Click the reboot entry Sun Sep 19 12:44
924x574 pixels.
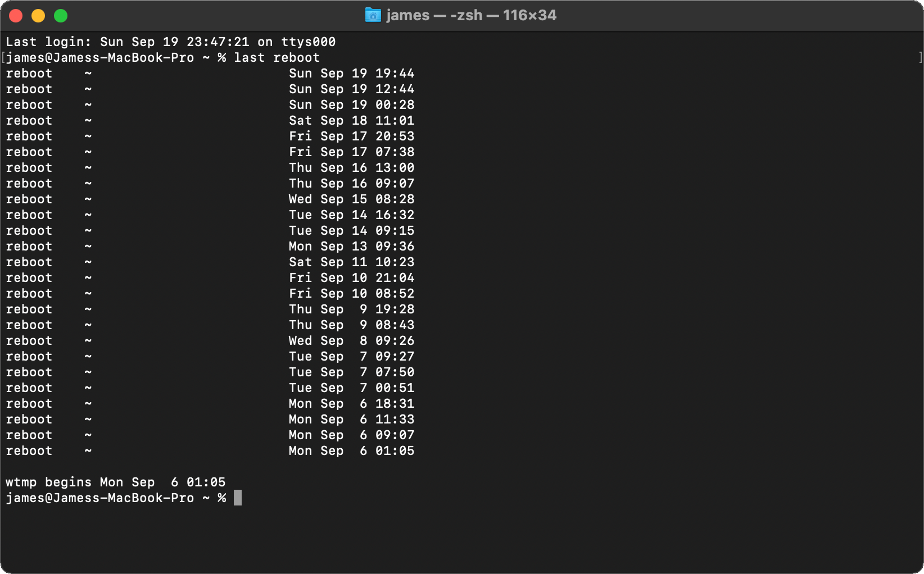click(x=210, y=89)
